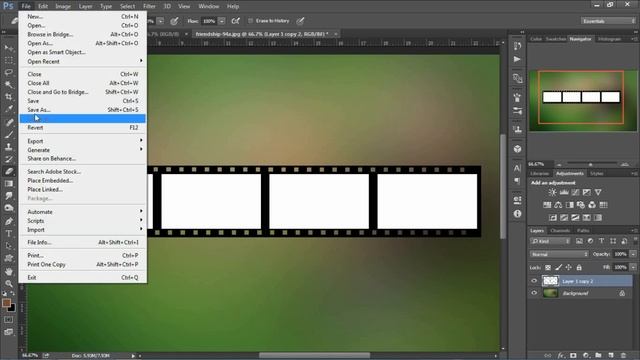Screen dimensions: 640x360
Task: Toggle lock transparent pixels
Action: [548, 268]
